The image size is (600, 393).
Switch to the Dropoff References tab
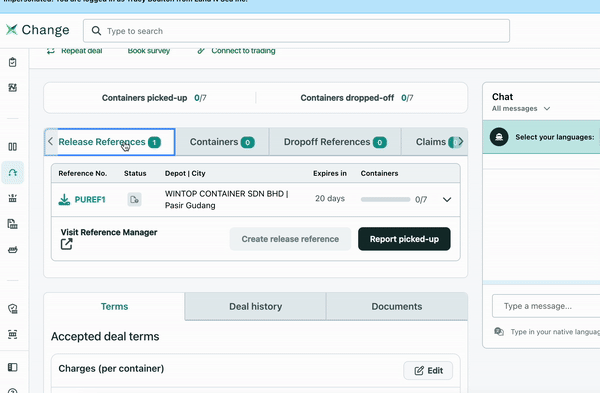point(335,142)
